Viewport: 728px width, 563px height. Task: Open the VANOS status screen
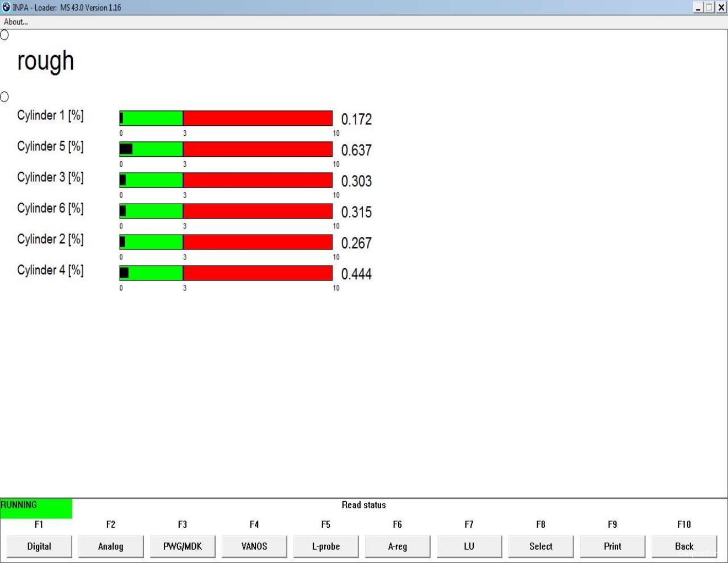tap(254, 546)
